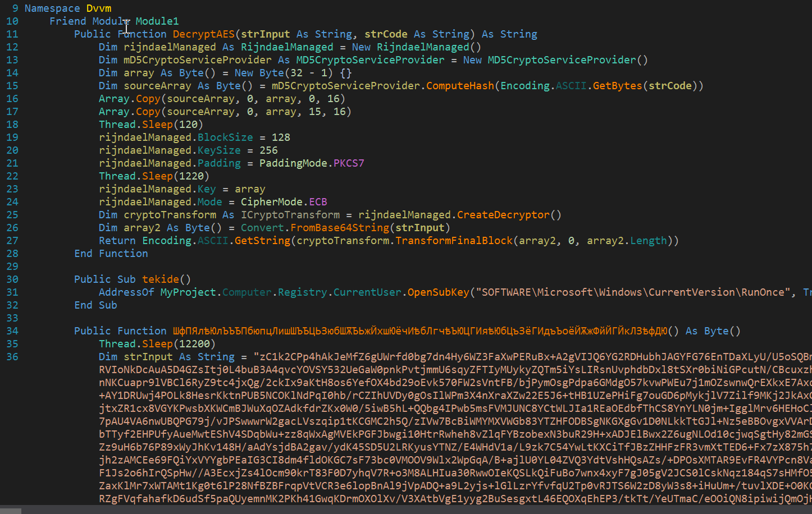Click "FromBase64String" method call
This screenshot has height=514, width=812.
point(340,228)
